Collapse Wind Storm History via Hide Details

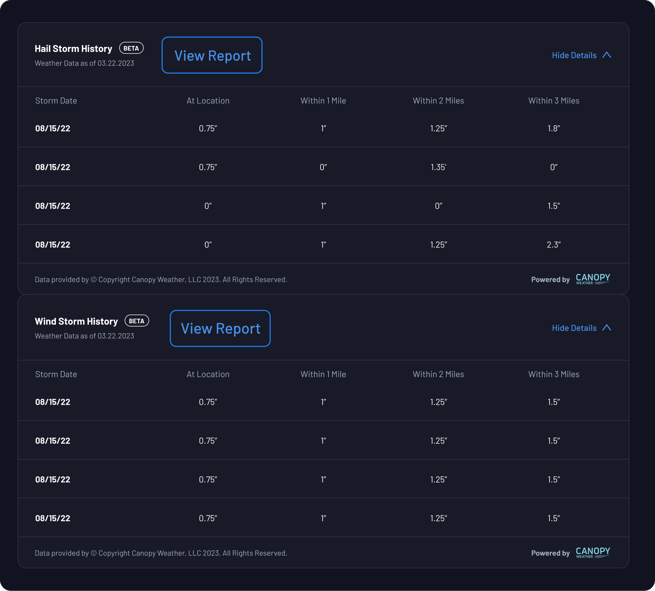[x=581, y=328]
